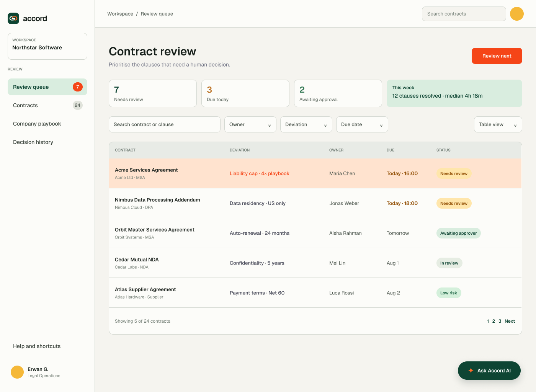Open Orbit Master Services Agreement row
This screenshot has width=536, height=392.
[x=315, y=233]
